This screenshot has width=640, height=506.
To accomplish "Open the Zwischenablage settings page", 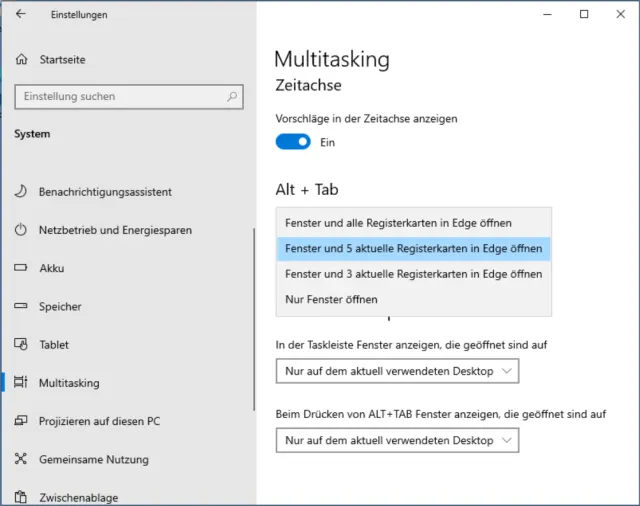I will tap(78, 497).
